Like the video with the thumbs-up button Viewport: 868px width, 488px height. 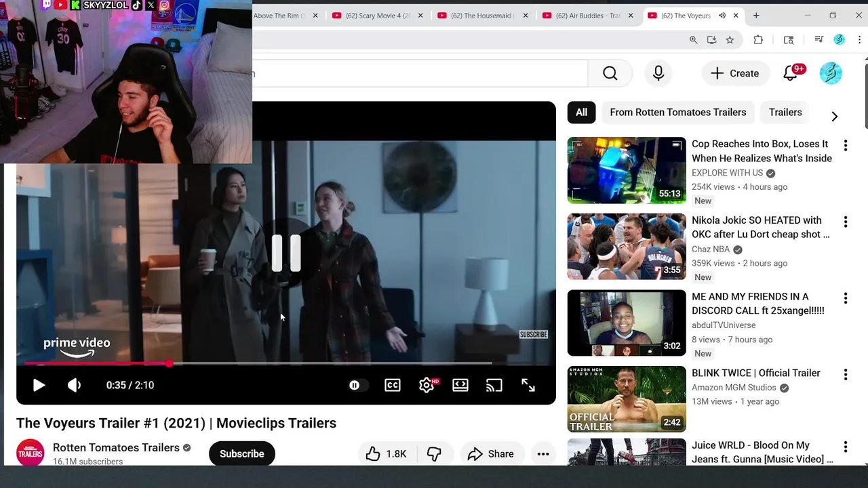(387, 454)
